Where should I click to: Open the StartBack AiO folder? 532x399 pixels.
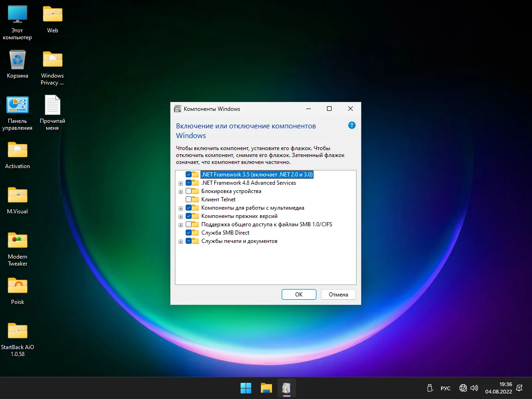click(18, 331)
